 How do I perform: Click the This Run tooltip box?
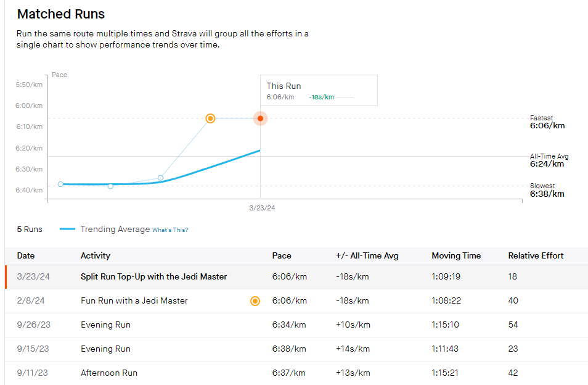pyautogui.click(x=318, y=91)
